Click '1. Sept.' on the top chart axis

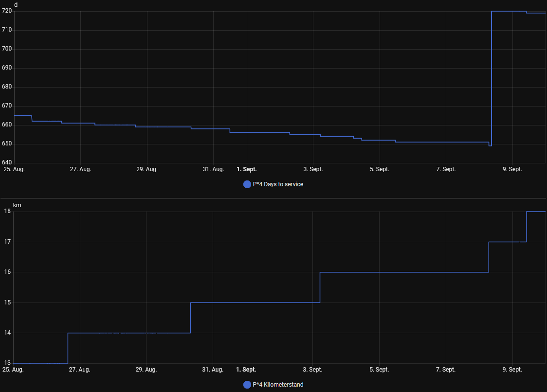click(247, 169)
